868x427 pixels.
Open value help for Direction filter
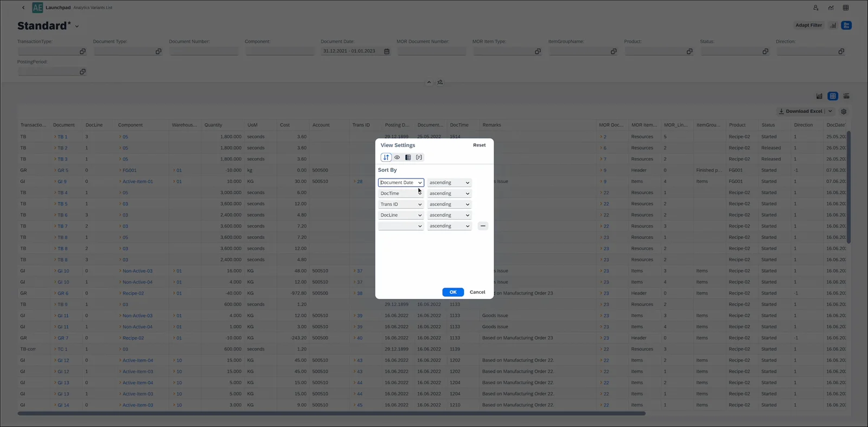click(x=841, y=52)
